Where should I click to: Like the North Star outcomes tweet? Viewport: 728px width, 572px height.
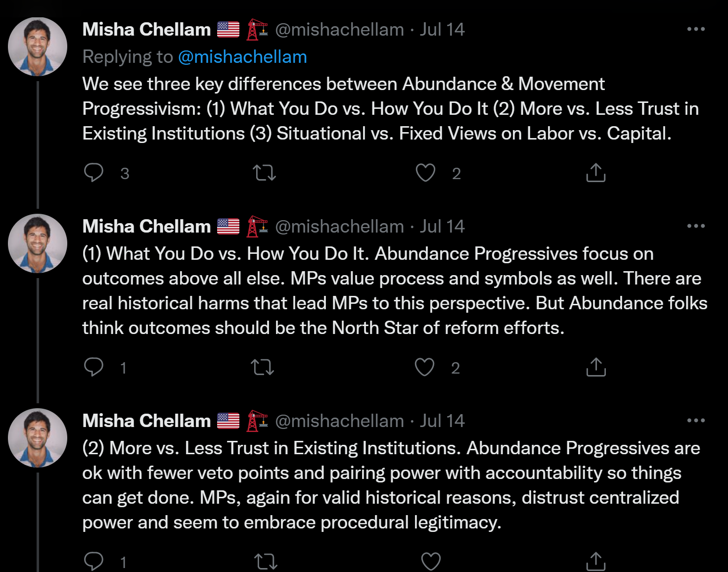pos(424,367)
